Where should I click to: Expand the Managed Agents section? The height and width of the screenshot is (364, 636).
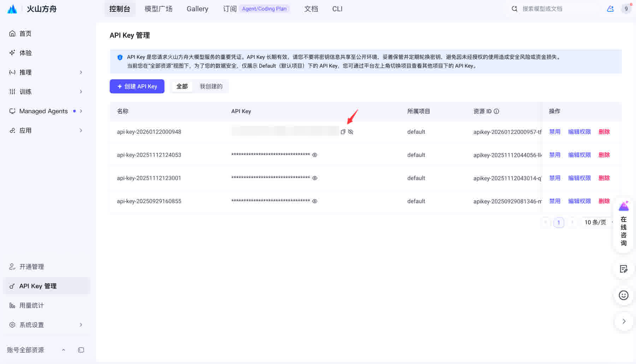pyautogui.click(x=47, y=111)
